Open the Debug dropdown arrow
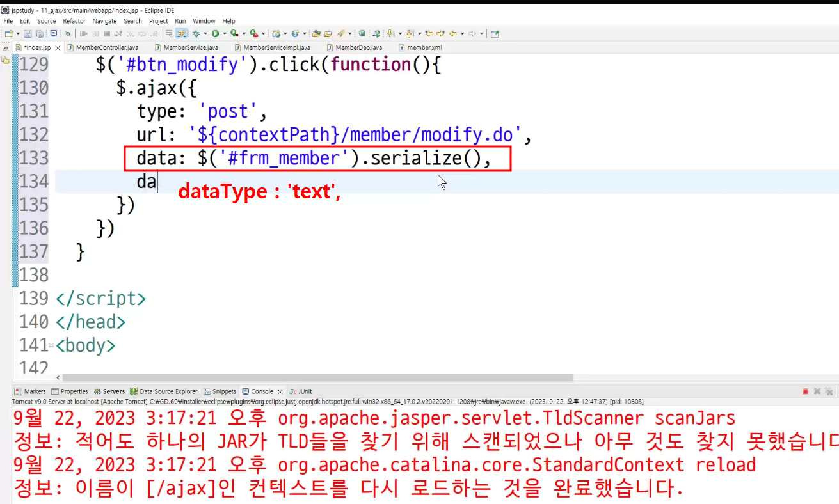This screenshot has width=839, height=504. (x=205, y=33)
